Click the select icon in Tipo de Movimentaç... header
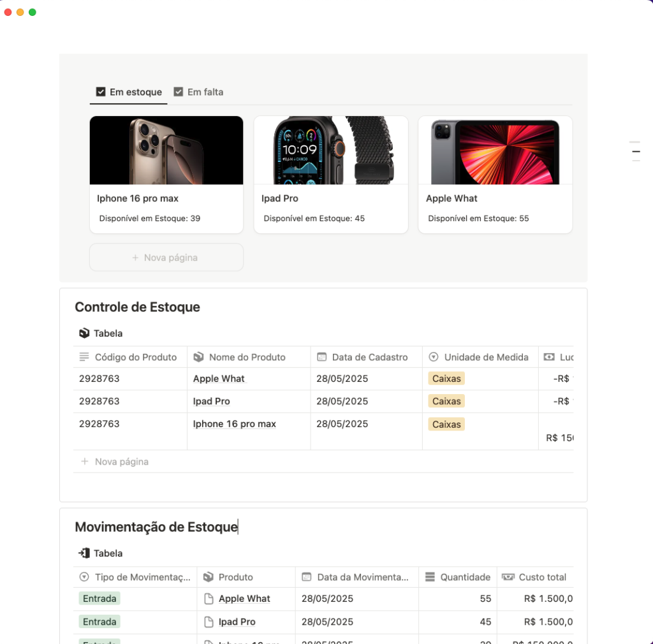Screen dimensions: 653x644 pos(84,577)
